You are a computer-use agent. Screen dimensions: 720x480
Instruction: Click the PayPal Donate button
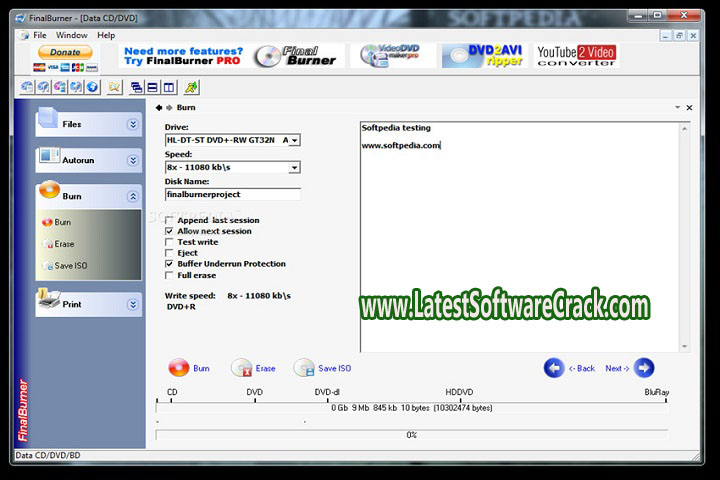pos(65,52)
